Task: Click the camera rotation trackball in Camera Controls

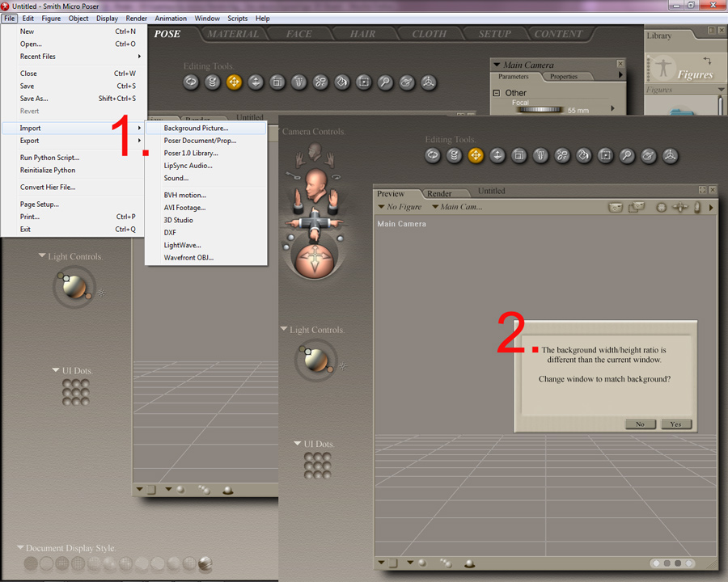Action: coord(315,262)
